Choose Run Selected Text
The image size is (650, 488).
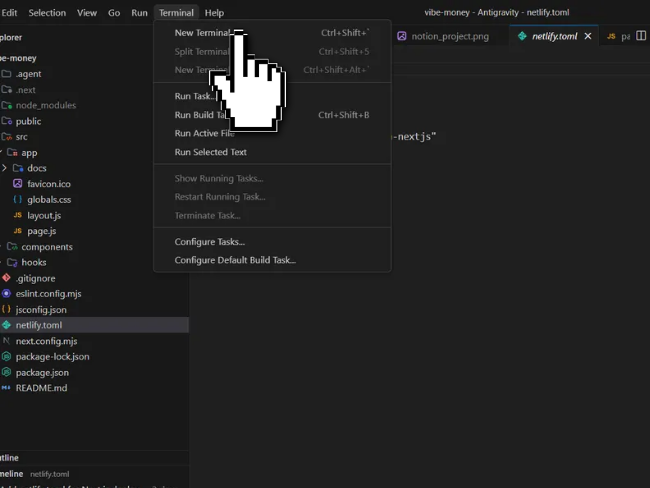(x=272, y=152)
